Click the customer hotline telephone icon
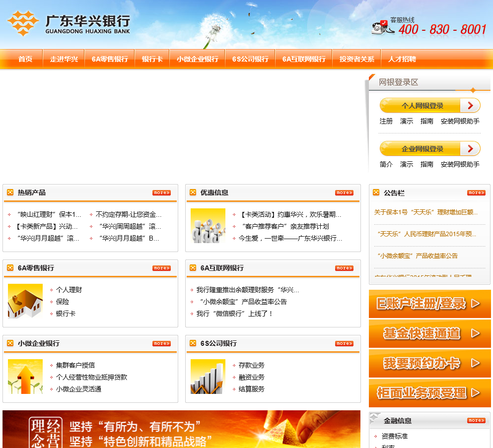The image size is (493, 448). click(383, 27)
